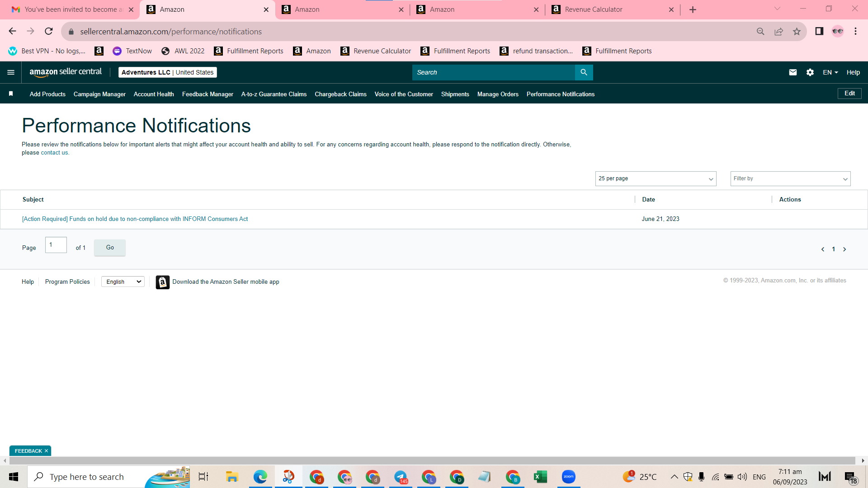Click the search magnifier button
868x488 pixels.
click(x=584, y=72)
